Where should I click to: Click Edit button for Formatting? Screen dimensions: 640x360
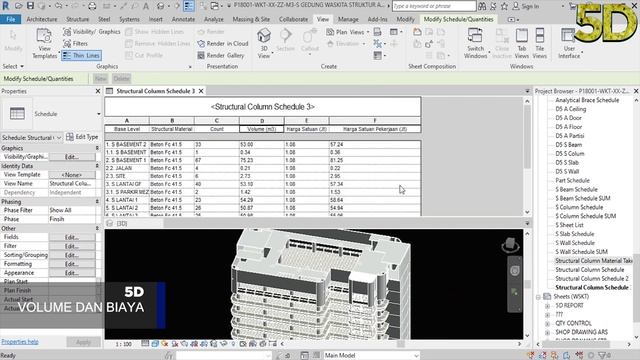coord(72,264)
